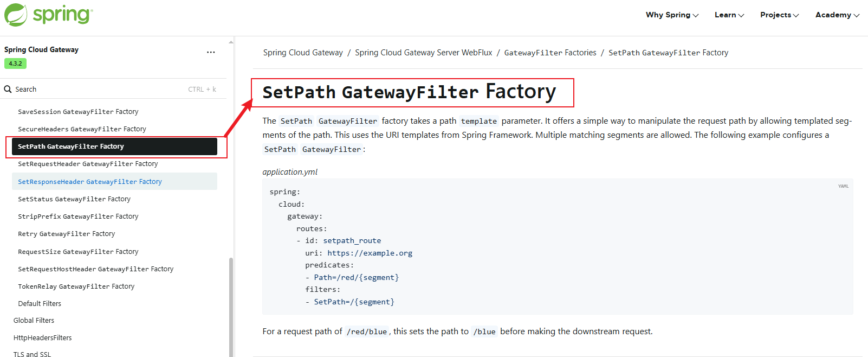868x357 pixels.
Task: Click the sidebar vertical scrollbar thumb
Action: coord(231,307)
